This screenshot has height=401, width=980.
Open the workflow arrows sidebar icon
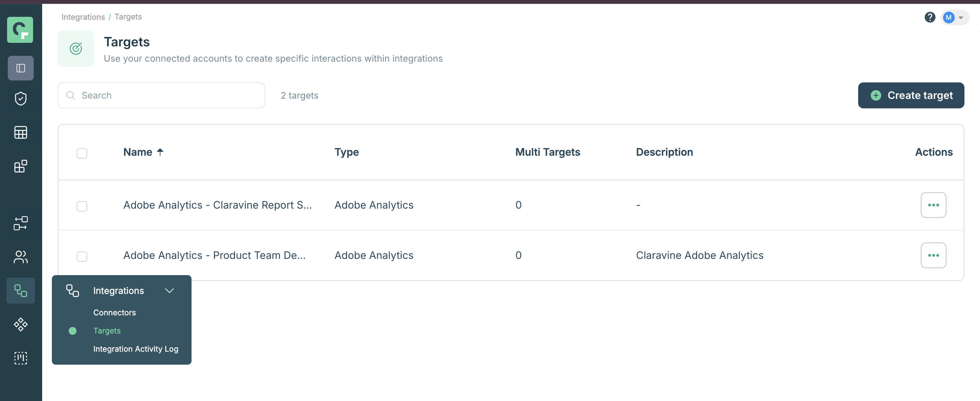coord(20,223)
